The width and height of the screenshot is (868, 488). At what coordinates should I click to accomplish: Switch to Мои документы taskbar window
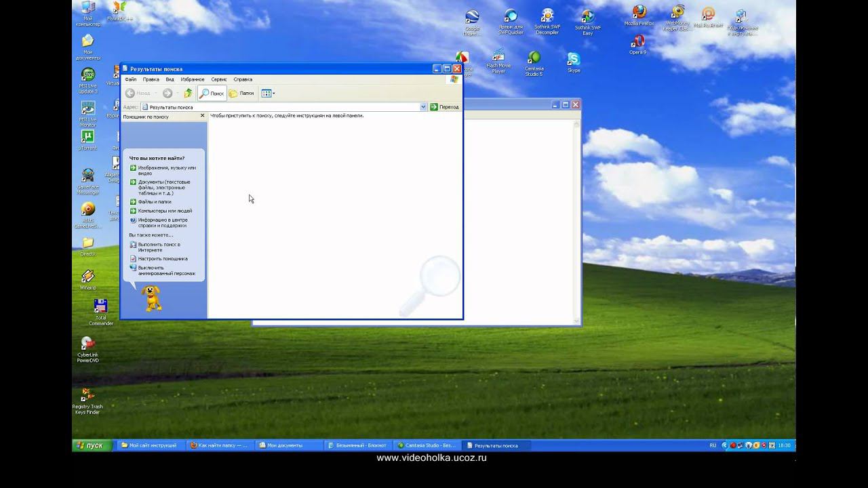(289, 445)
